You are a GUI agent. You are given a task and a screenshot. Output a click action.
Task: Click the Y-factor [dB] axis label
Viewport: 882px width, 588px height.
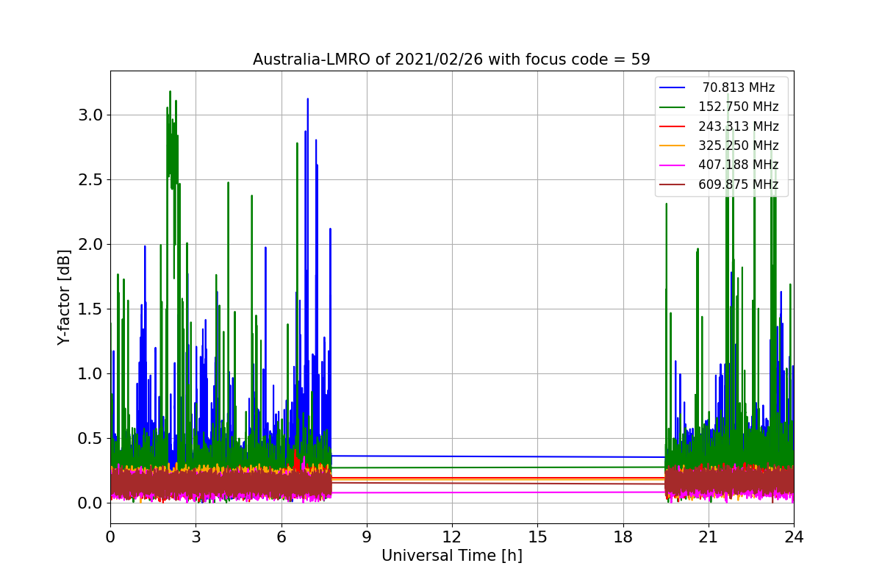(x=65, y=297)
